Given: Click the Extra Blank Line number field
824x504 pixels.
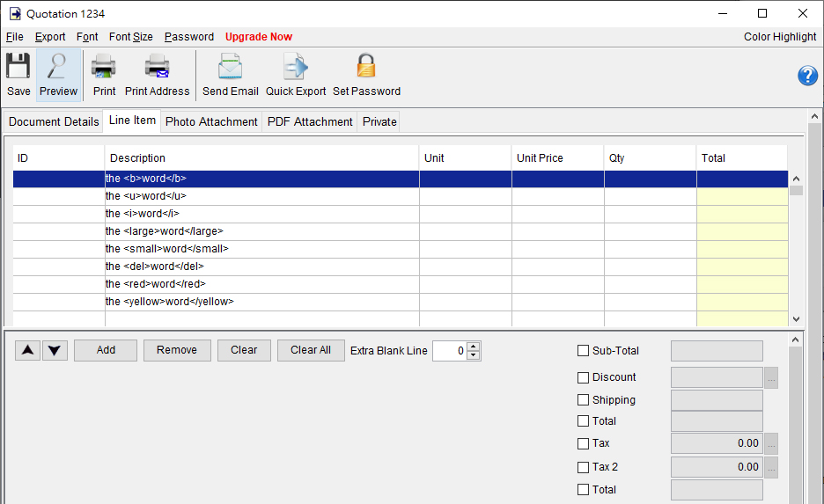Looking at the screenshot, I should 450,351.
